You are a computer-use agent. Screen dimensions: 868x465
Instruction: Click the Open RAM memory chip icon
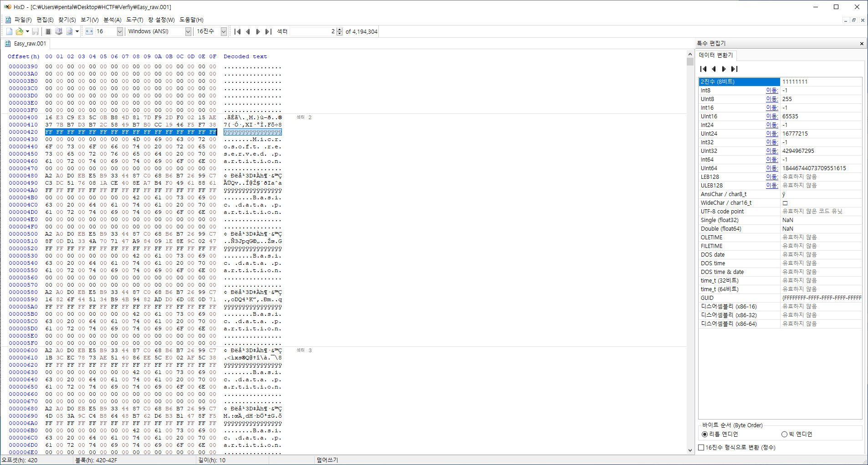pos(48,31)
